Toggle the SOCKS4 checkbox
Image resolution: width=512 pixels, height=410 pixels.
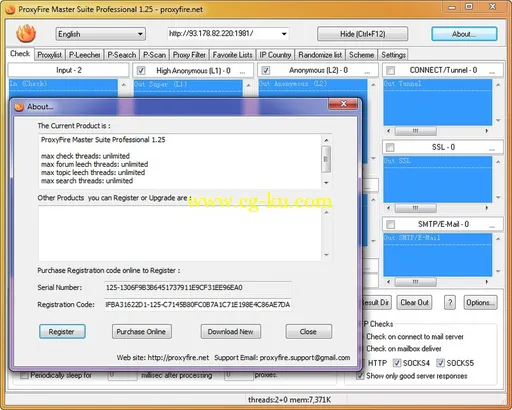(x=397, y=363)
